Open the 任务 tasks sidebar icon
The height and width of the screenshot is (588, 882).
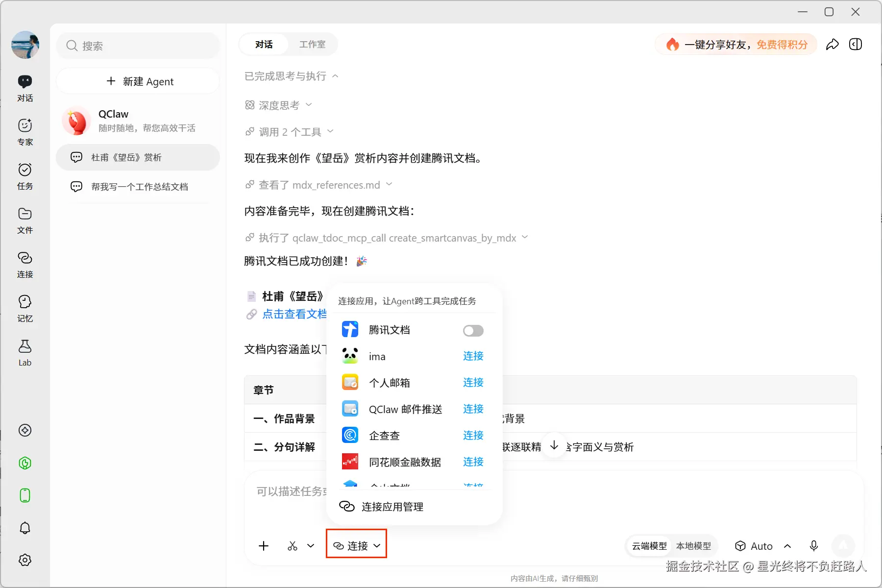[x=25, y=176]
